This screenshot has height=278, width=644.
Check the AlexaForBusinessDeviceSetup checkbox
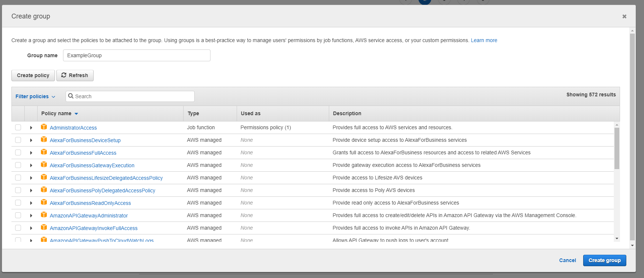pyautogui.click(x=18, y=140)
